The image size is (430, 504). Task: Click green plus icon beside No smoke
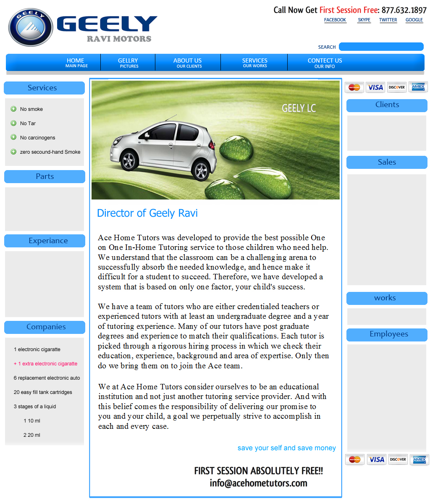13,109
